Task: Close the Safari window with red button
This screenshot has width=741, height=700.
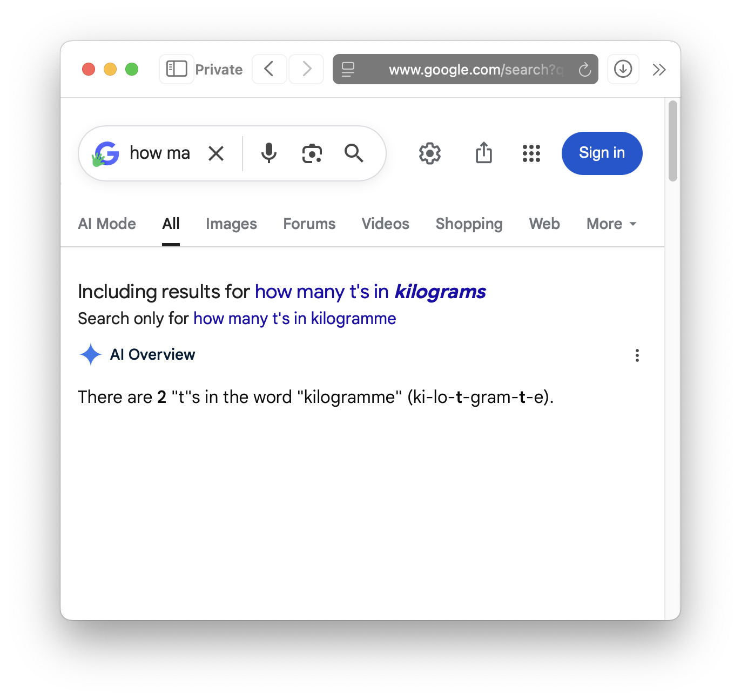Action: tap(89, 69)
